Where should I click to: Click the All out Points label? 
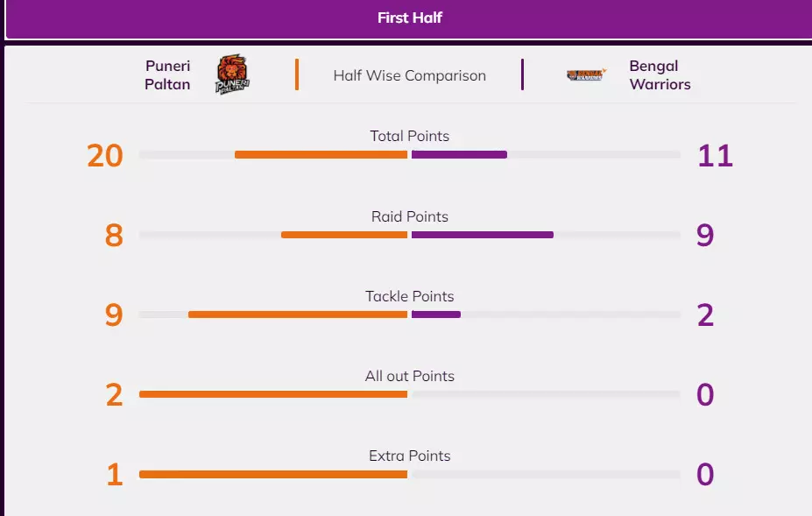(409, 376)
